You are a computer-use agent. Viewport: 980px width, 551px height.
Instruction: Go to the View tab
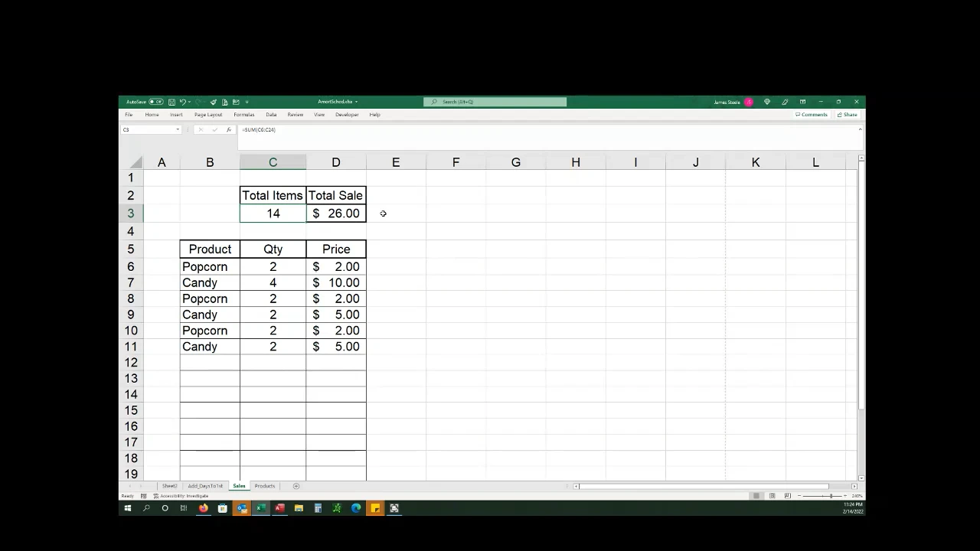point(319,115)
